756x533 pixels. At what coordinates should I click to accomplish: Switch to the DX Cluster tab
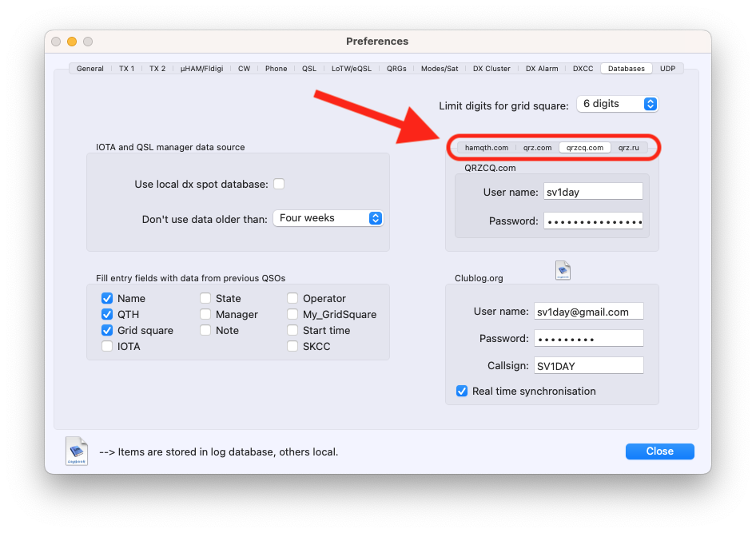click(x=491, y=69)
